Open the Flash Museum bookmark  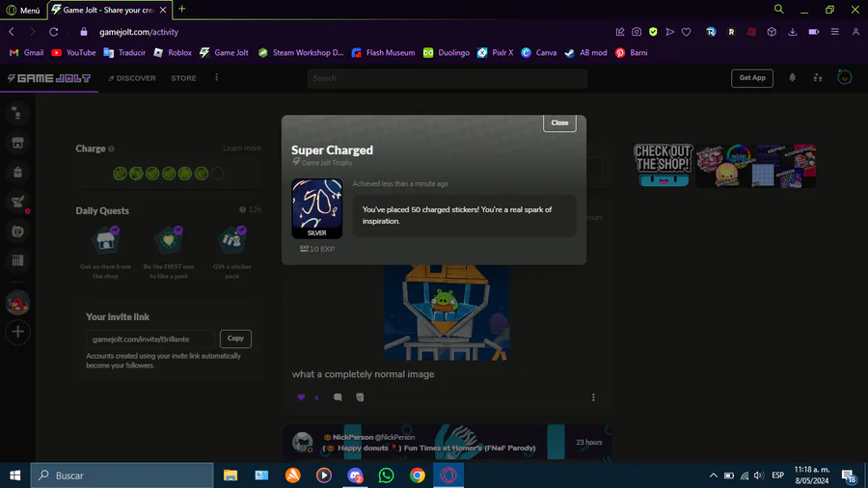(383, 53)
